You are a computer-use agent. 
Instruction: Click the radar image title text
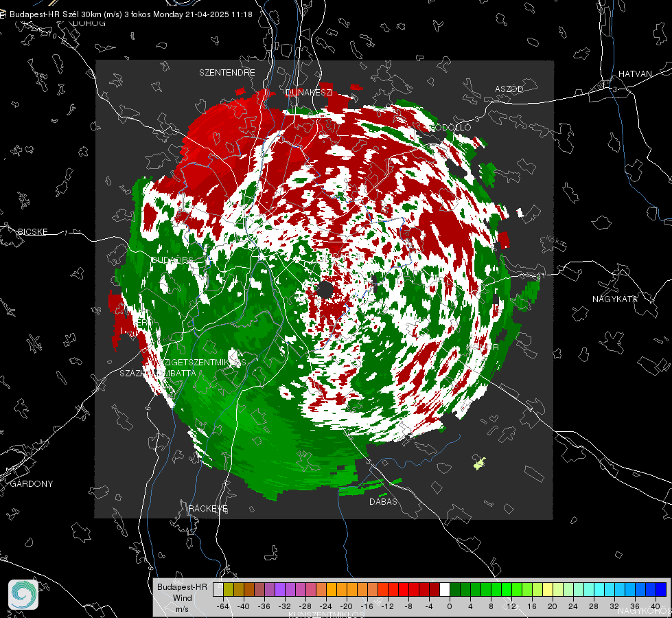[130, 14]
